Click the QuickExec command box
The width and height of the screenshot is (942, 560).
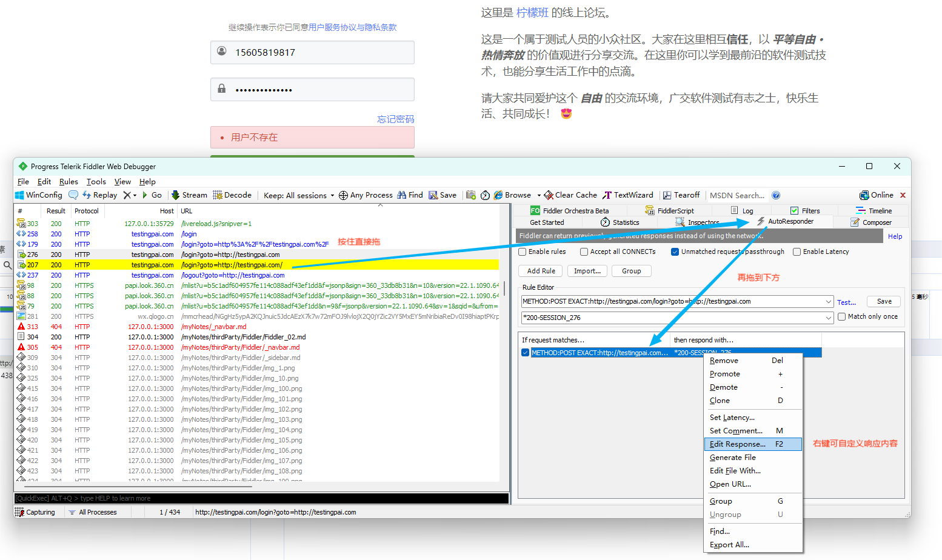pos(261,498)
